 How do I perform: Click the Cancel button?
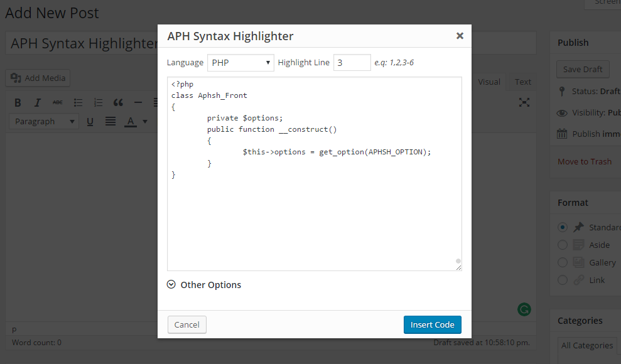point(187,324)
